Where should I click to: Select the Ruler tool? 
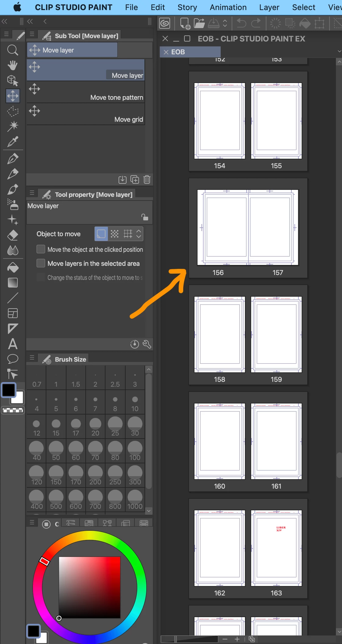(12, 328)
